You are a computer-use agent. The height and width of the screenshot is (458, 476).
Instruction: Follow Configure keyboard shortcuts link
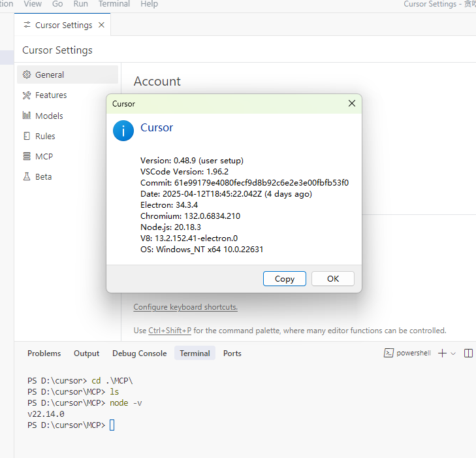tap(185, 307)
